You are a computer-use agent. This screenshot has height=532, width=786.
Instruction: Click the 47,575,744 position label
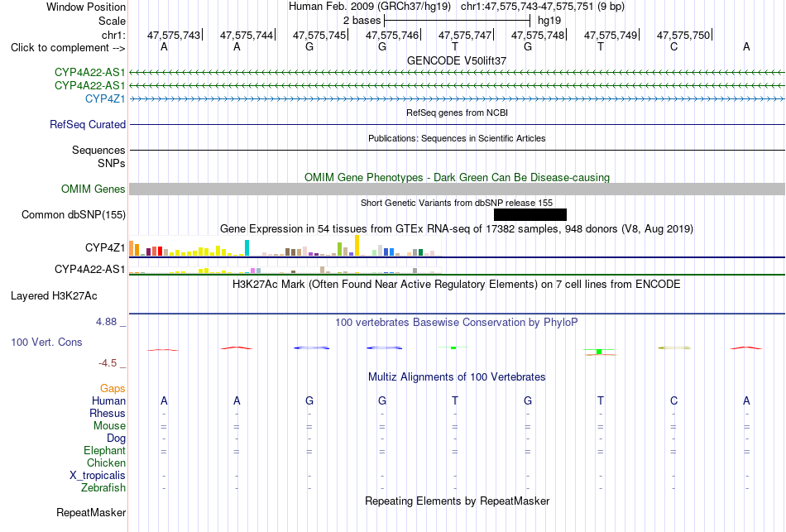[x=246, y=35]
